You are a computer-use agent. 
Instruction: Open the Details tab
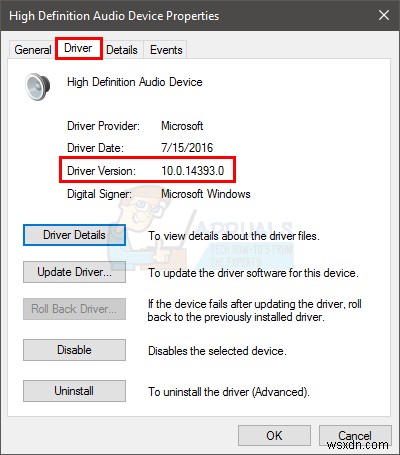[x=122, y=50]
